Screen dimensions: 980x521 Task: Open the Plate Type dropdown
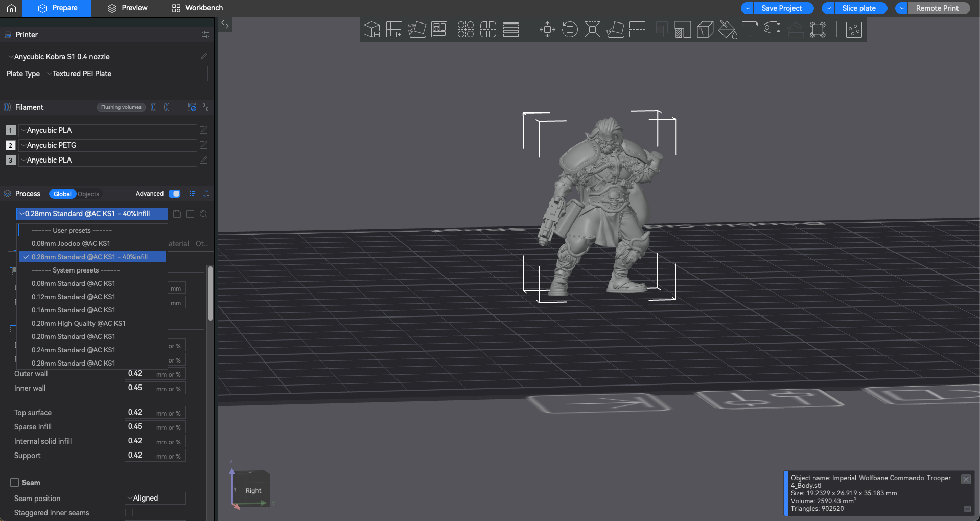[126, 74]
